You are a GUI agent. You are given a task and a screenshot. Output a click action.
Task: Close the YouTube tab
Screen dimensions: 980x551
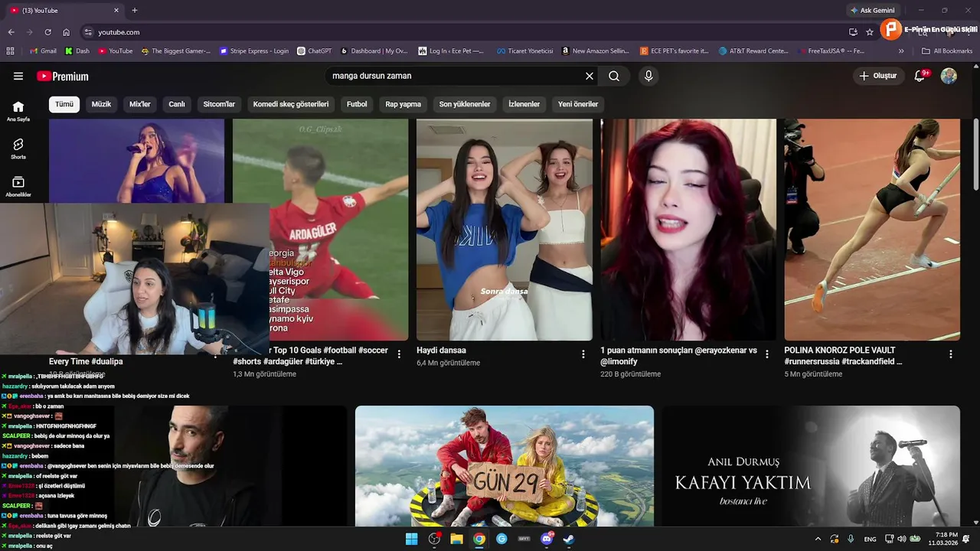coord(116,10)
